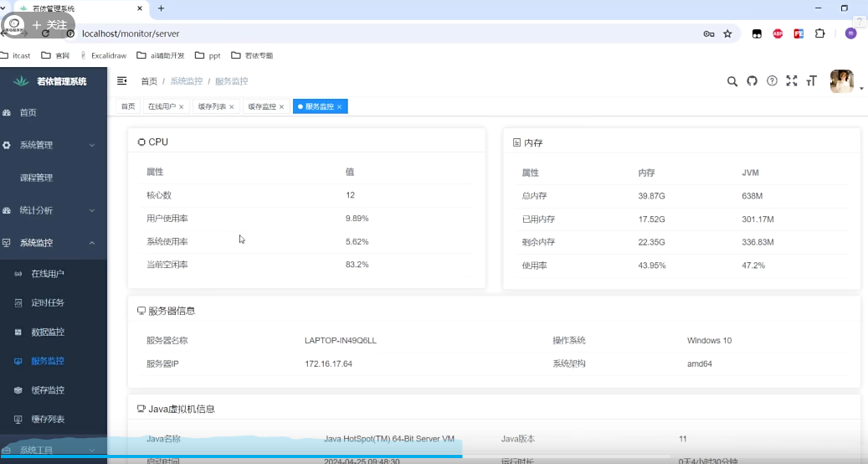Open the 官网 bookmark folder
Image resolution: width=868 pixels, height=464 pixels.
click(55, 55)
